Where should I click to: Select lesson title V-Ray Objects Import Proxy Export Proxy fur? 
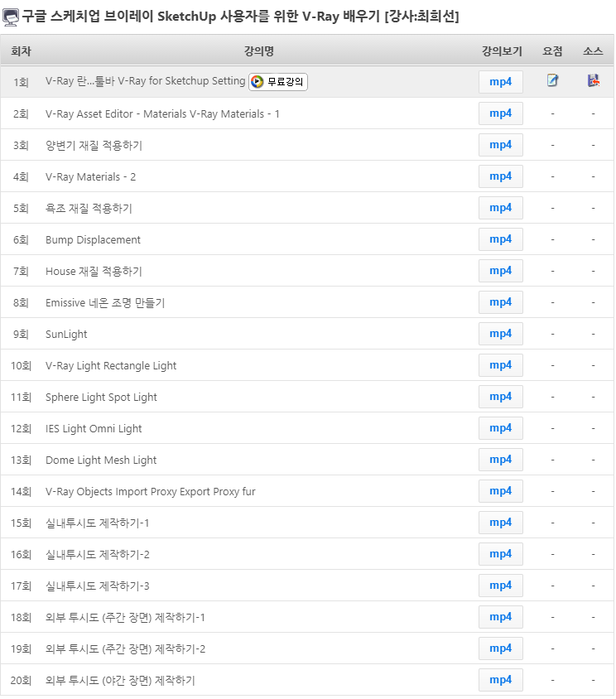(150, 492)
